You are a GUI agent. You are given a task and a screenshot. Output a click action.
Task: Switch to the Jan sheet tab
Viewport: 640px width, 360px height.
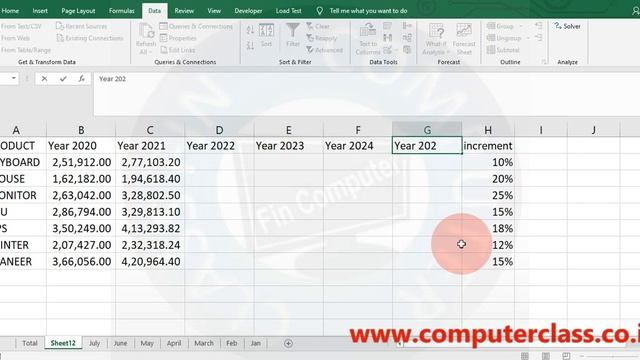[x=256, y=343]
